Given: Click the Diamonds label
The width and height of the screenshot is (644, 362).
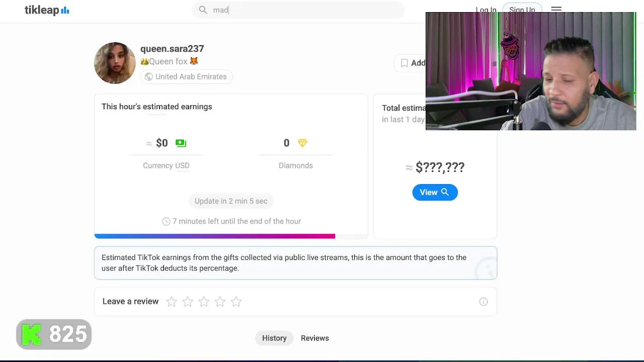Looking at the screenshot, I should [x=296, y=165].
